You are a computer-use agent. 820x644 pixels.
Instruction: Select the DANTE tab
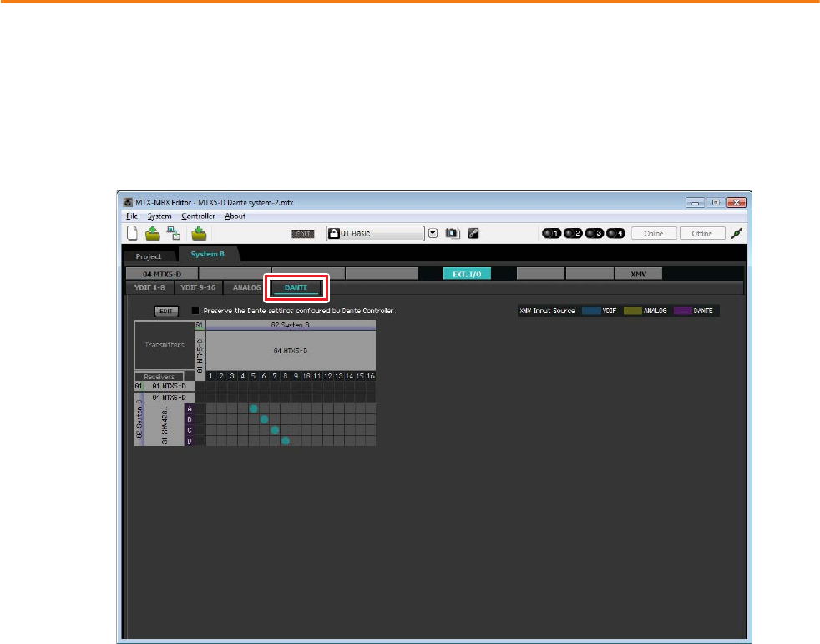click(296, 287)
